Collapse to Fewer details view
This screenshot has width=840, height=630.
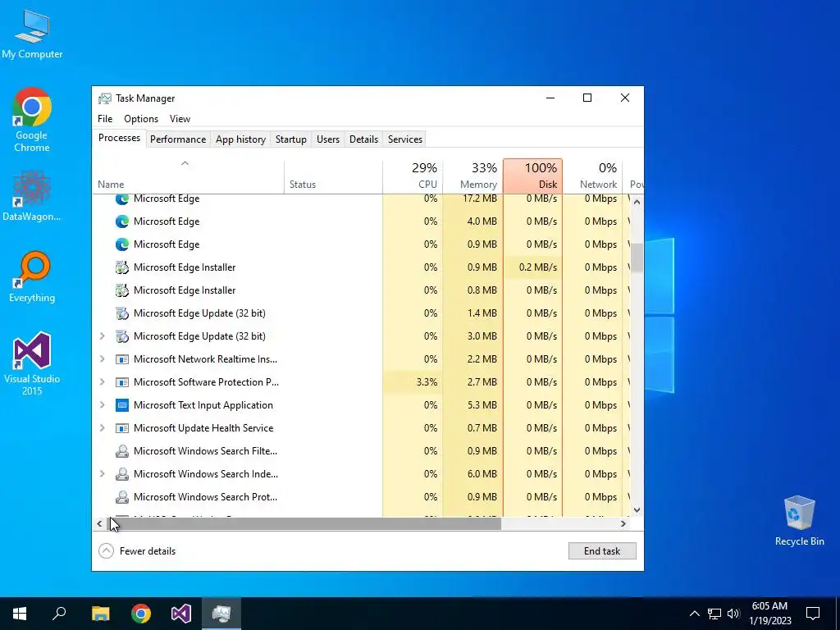(138, 551)
